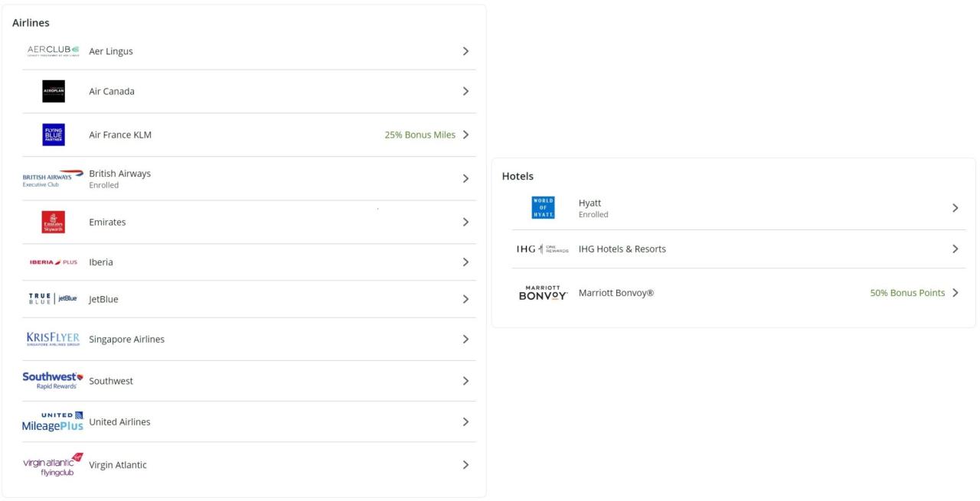The height and width of the screenshot is (501, 980).
Task: Click the KrisFlyer logo
Action: 53,339
